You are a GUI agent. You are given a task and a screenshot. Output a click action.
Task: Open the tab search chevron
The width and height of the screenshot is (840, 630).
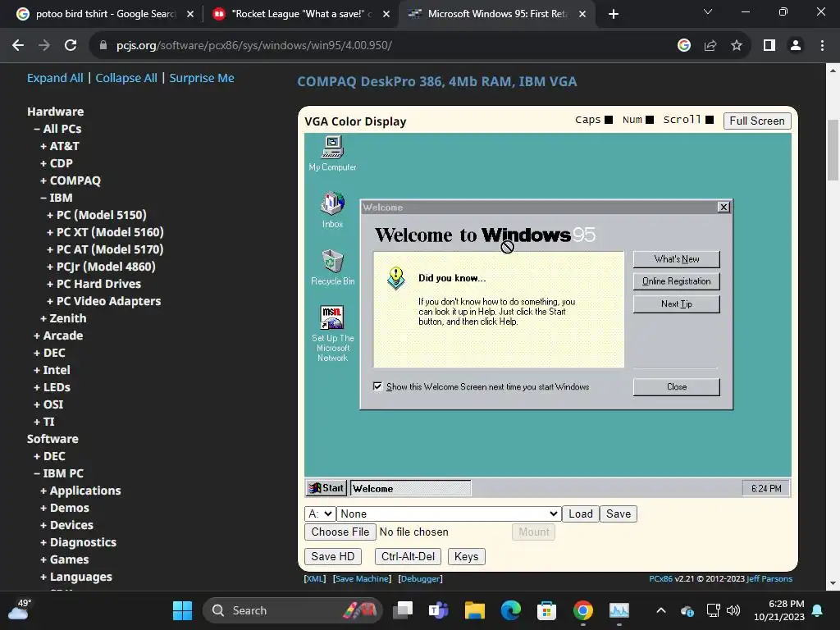click(708, 11)
